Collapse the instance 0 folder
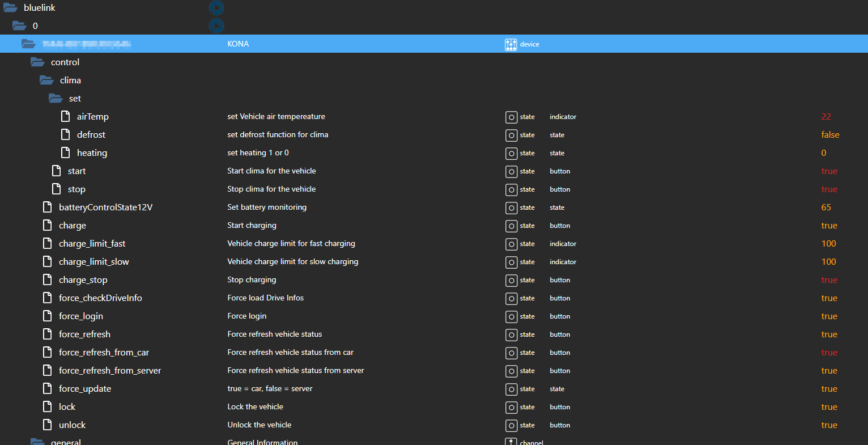This screenshot has width=868, height=445. [19, 26]
